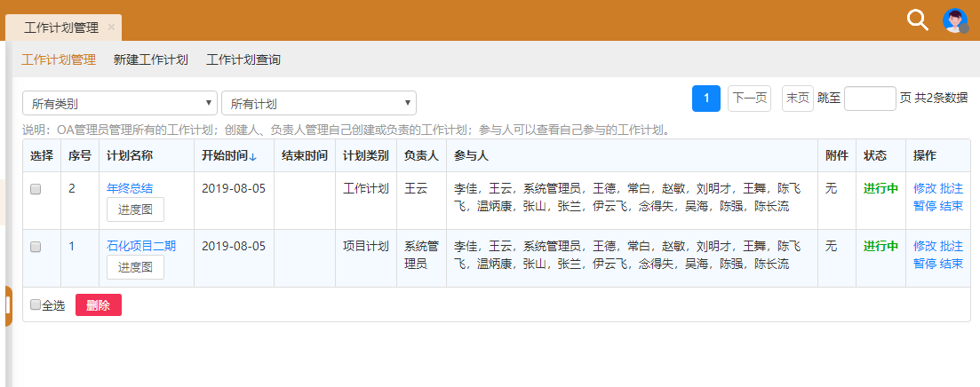Image resolution: width=980 pixels, height=387 pixels.
Task: Click 暂停 for 石化项目二期 plan
Action: tap(924, 264)
